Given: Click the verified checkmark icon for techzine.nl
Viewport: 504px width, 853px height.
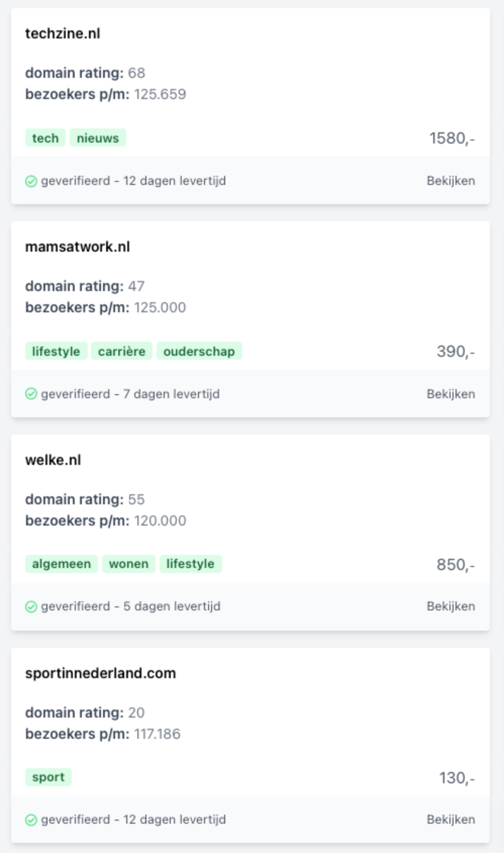Looking at the screenshot, I should [x=31, y=181].
